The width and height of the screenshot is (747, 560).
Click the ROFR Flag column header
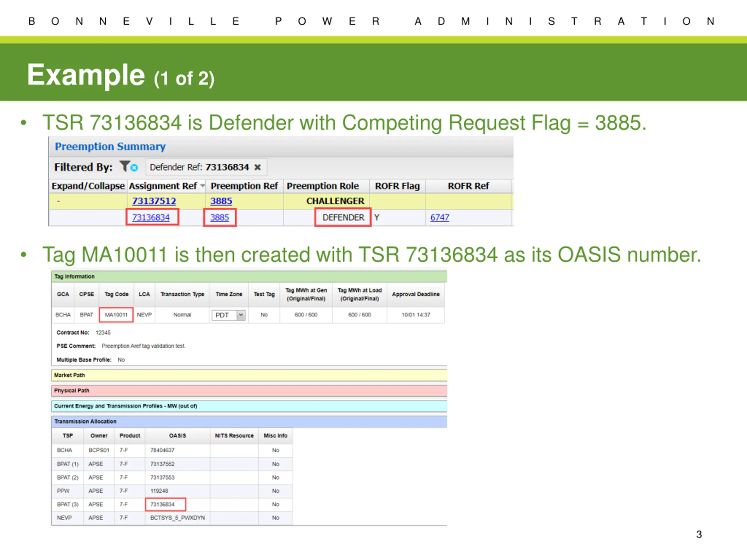click(397, 186)
